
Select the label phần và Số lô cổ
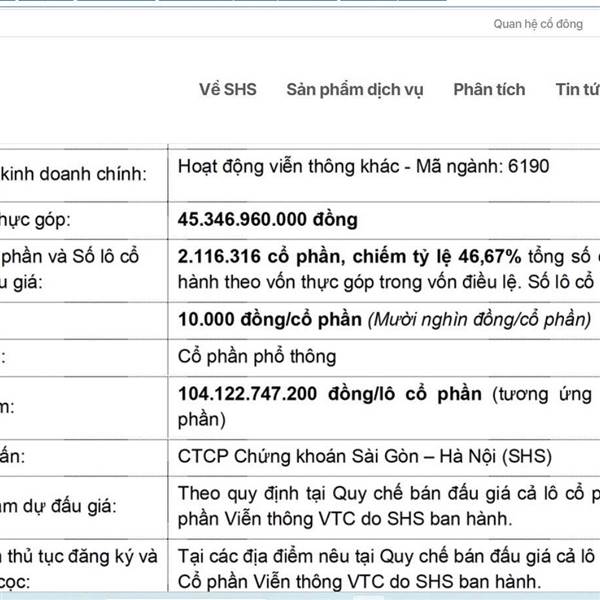tap(70, 256)
